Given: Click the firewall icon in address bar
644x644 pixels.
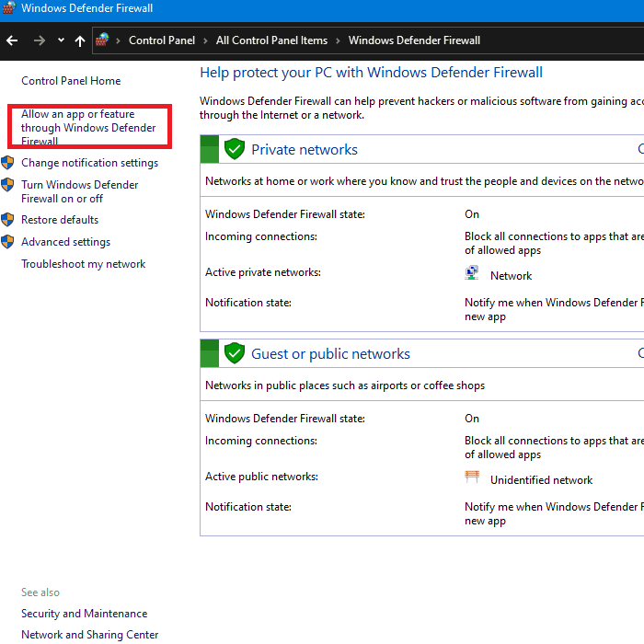Looking at the screenshot, I should [102, 40].
